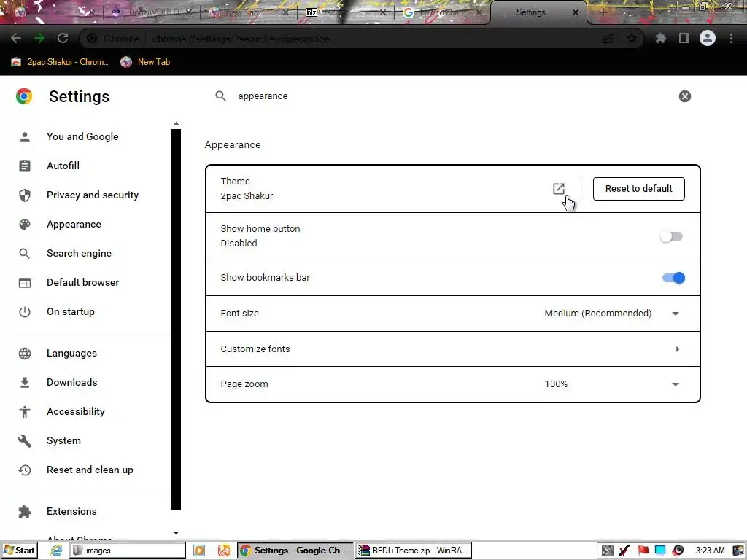Clear the settings search field
The image size is (747, 560).
(684, 96)
